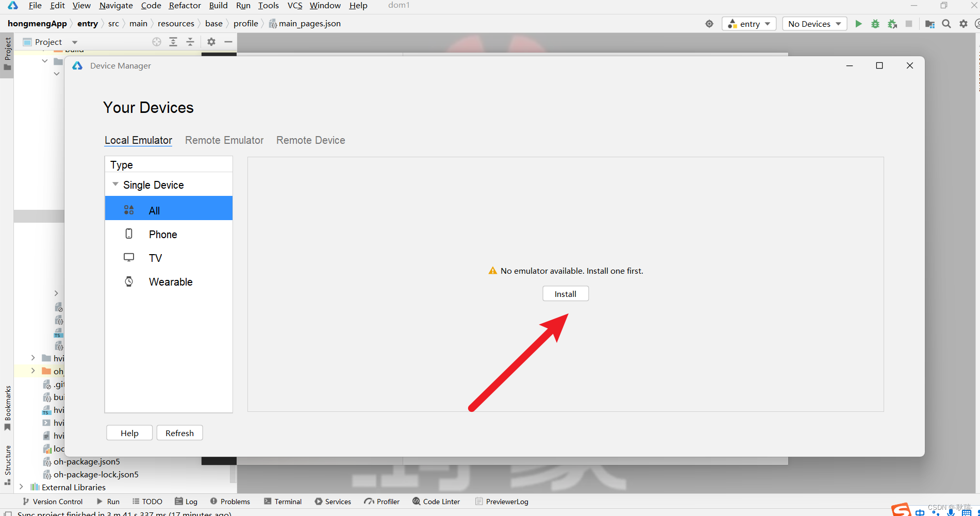Select the Wearable device type
Image resolution: width=980 pixels, height=516 pixels.
click(169, 281)
